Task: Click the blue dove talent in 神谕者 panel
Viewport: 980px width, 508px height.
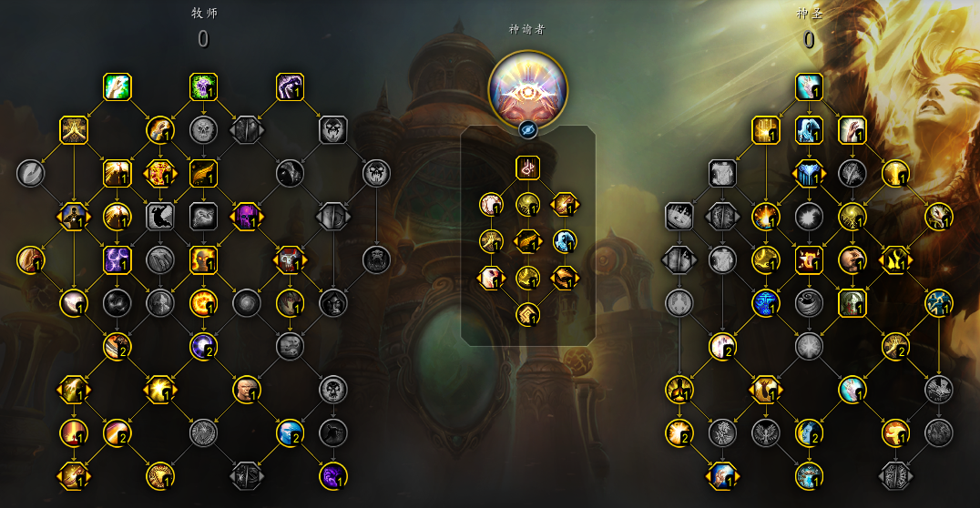Action: [x=565, y=241]
